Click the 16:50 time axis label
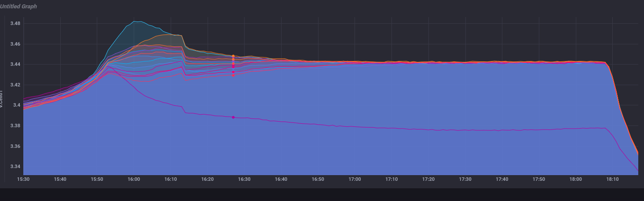Image resolution: width=644 pixels, height=201 pixels. coord(318,179)
